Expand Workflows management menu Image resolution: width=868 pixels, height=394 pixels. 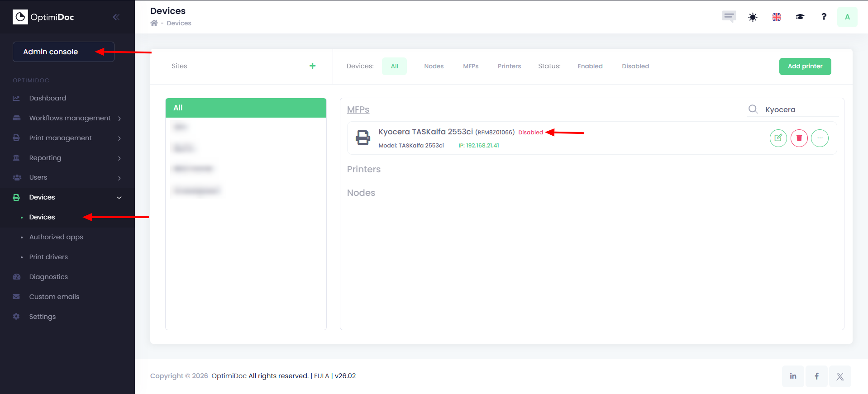tap(70, 118)
